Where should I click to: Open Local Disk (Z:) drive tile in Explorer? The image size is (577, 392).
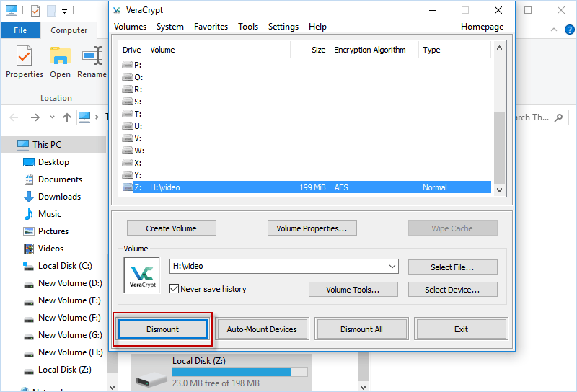(221, 372)
